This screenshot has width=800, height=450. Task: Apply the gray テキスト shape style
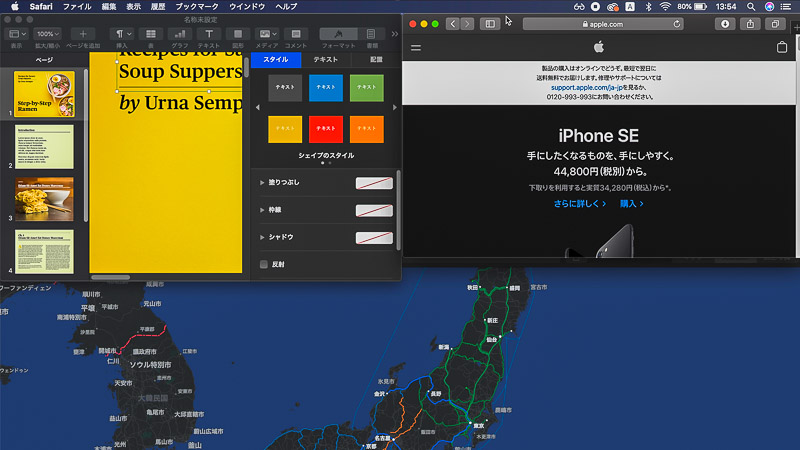[x=285, y=88]
